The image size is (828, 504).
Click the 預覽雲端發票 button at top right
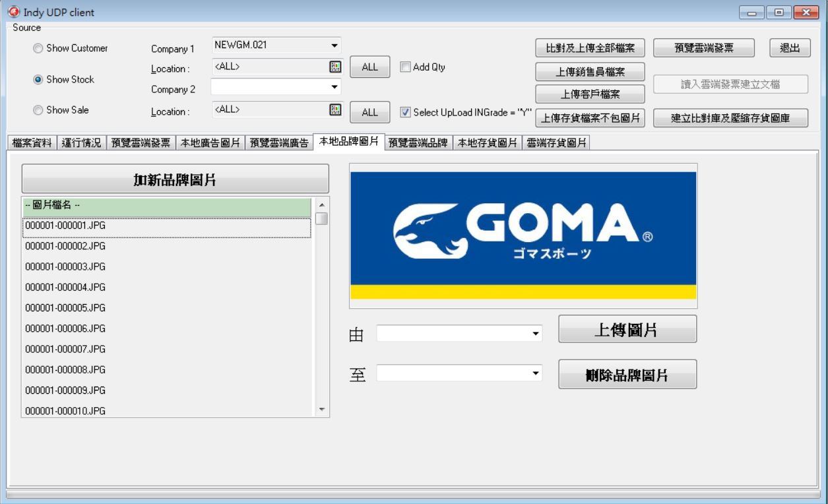705,47
